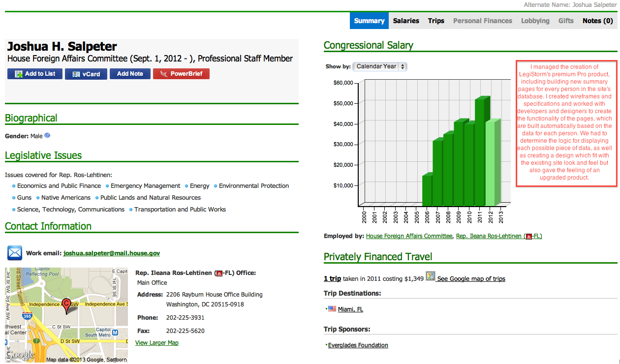Viewport: 620px width, 364px height.
Task: Click the Native Americans issue
Action: click(x=66, y=198)
